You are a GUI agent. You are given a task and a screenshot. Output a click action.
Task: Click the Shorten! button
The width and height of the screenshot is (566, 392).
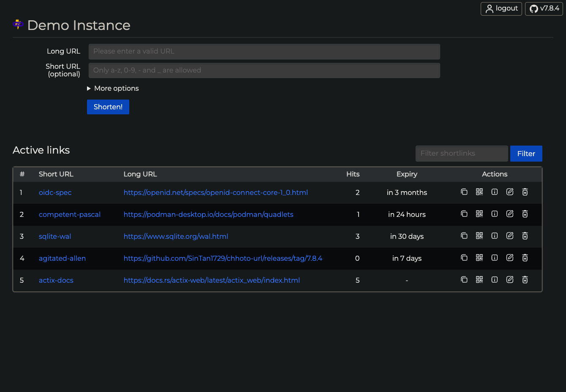click(x=108, y=107)
